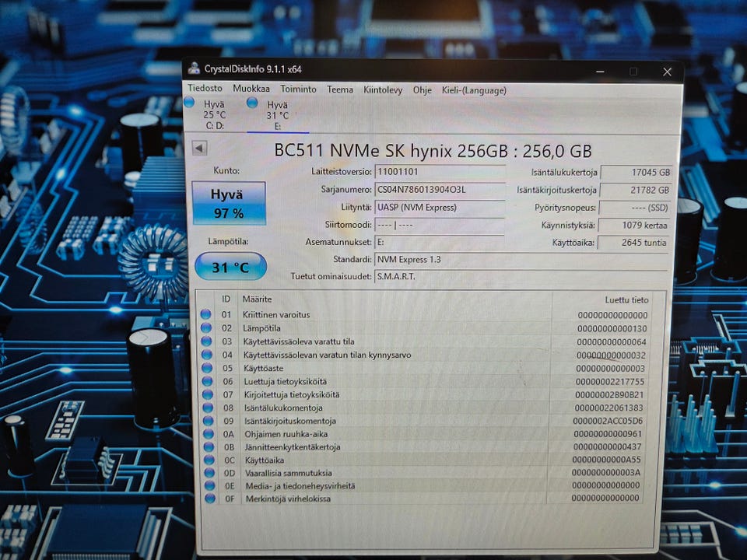This screenshot has height=560, width=747.
Task: Click the previous disk arrow button
Action: coord(200,148)
